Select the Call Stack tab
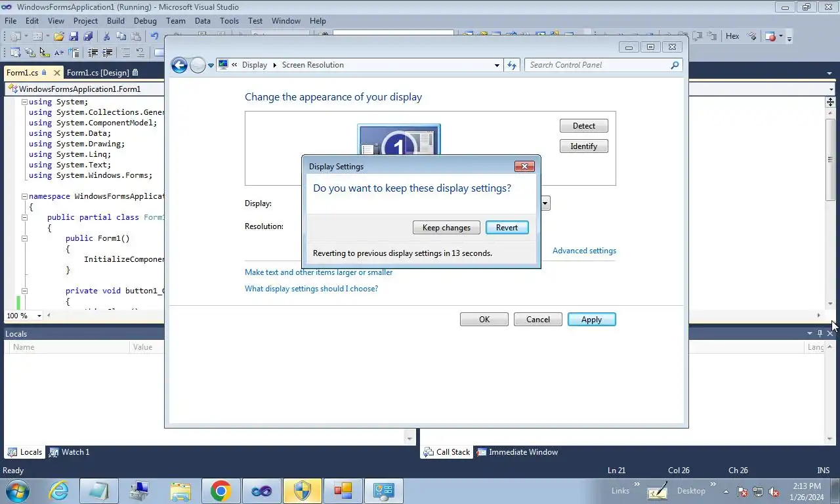 click(x=447, y=451)
